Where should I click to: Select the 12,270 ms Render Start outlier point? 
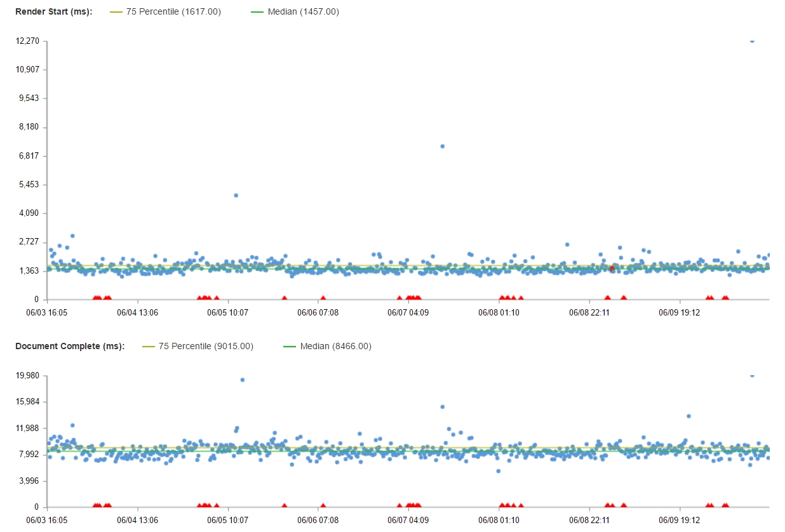point(752,41)
